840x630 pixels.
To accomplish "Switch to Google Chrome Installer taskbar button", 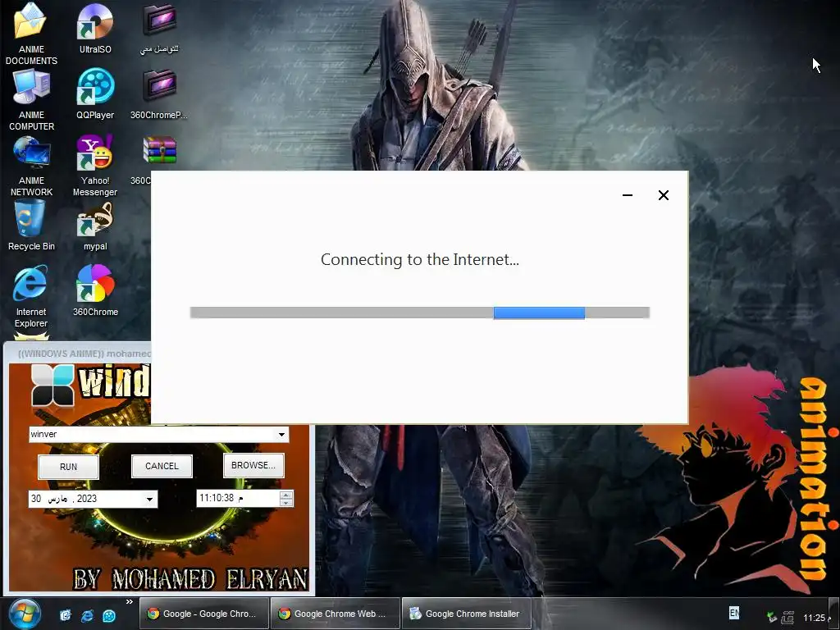I will pyautogui.click(x=466, y=614).
